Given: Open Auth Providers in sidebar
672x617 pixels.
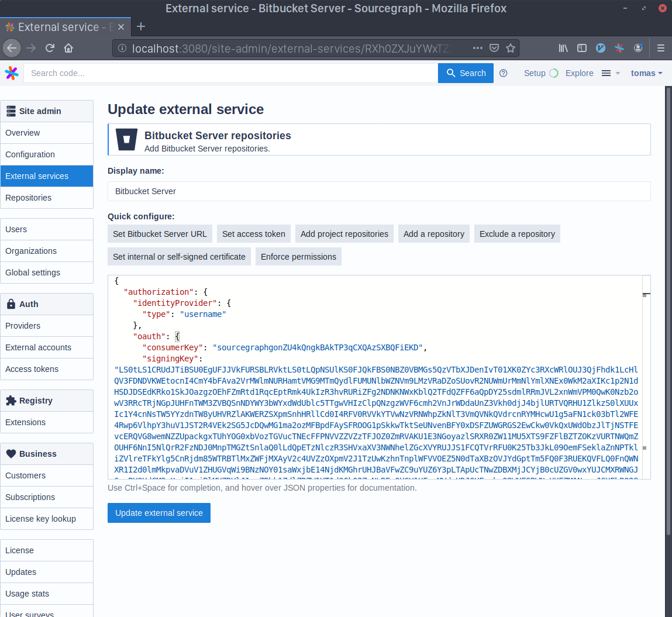Looking at the screenshot, I should point(47,326).
